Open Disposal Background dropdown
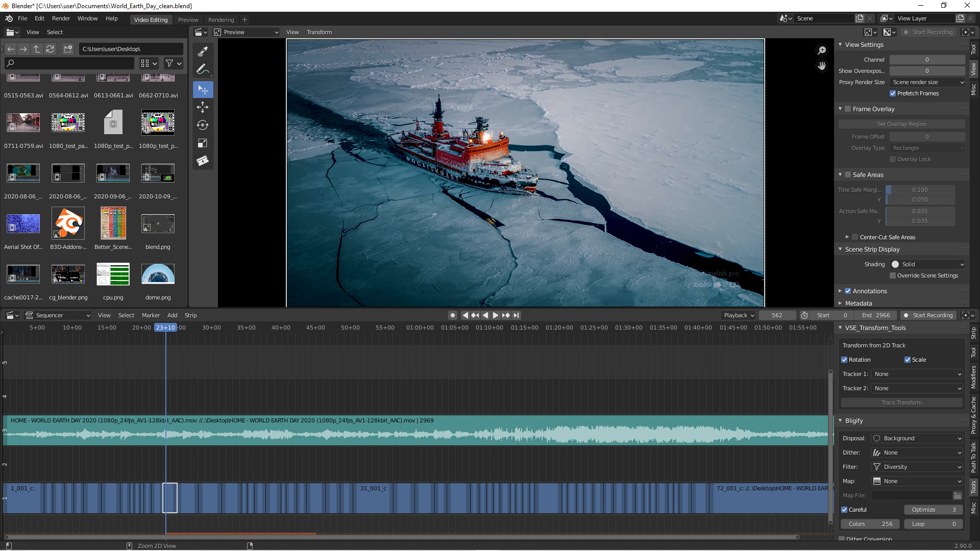The width and height of the screenshot is (980, 551). [917, 438]
